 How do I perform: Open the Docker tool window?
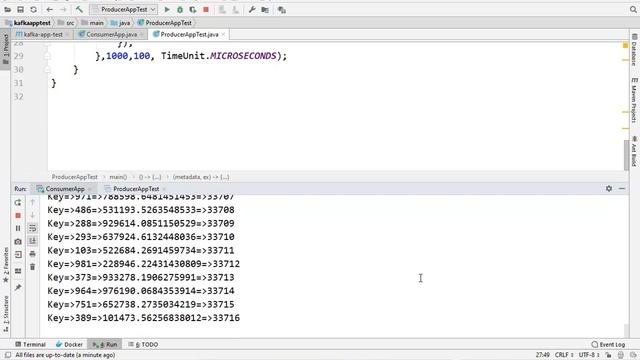point(69,344)
